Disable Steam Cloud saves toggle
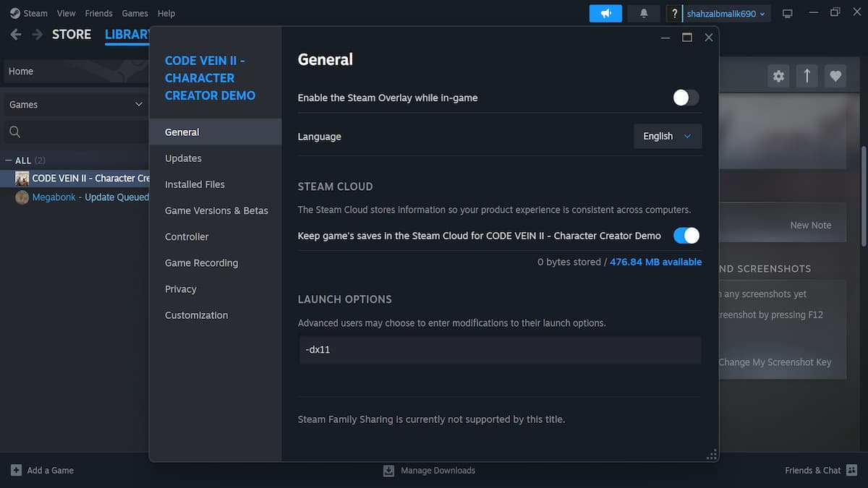The image size is (868, 488). click(686, 235)
